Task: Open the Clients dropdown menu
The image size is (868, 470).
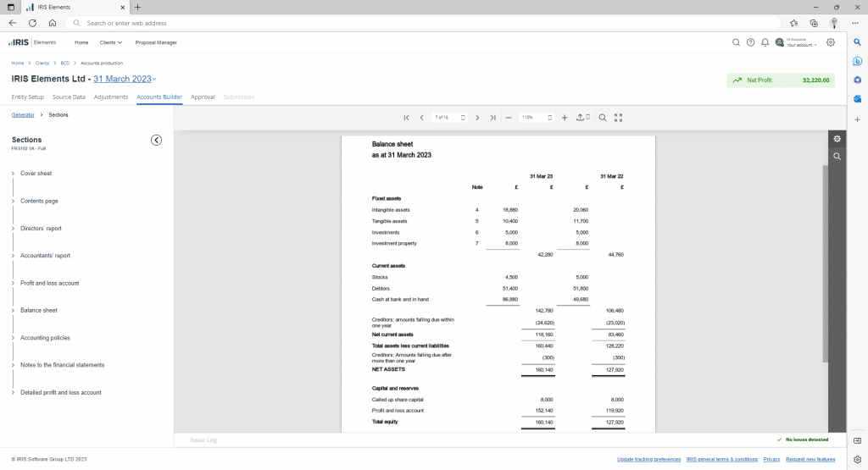Action: tap(111, 42)
